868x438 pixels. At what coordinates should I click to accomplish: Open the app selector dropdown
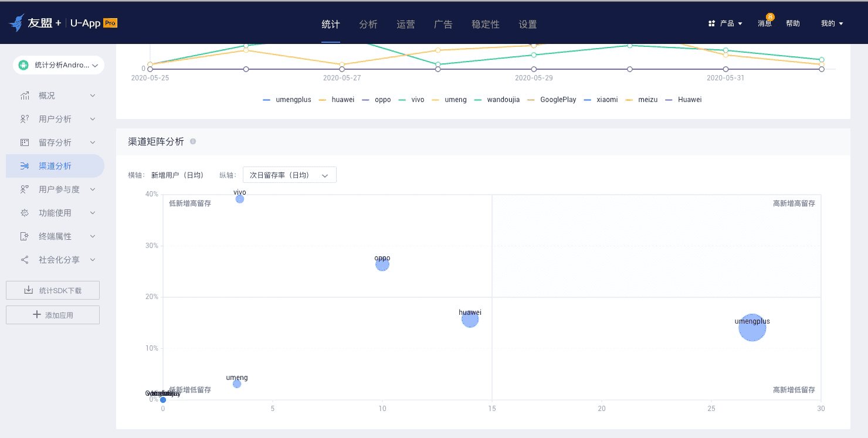pos(59,65)
